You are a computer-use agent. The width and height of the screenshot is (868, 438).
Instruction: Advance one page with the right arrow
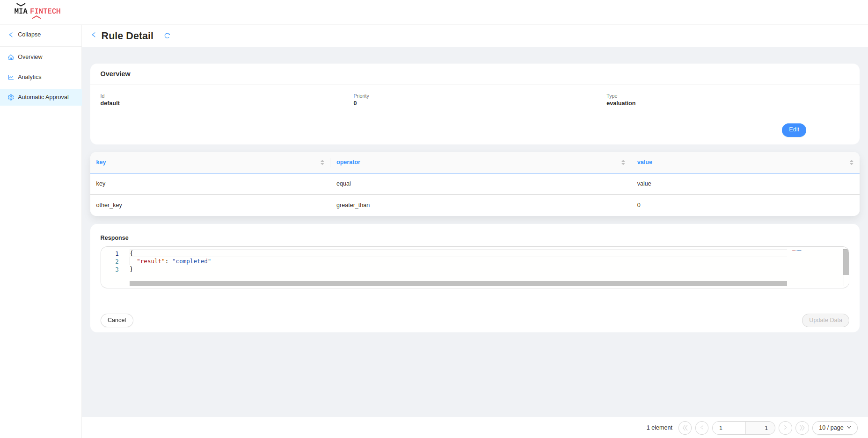tap(785, 428)
